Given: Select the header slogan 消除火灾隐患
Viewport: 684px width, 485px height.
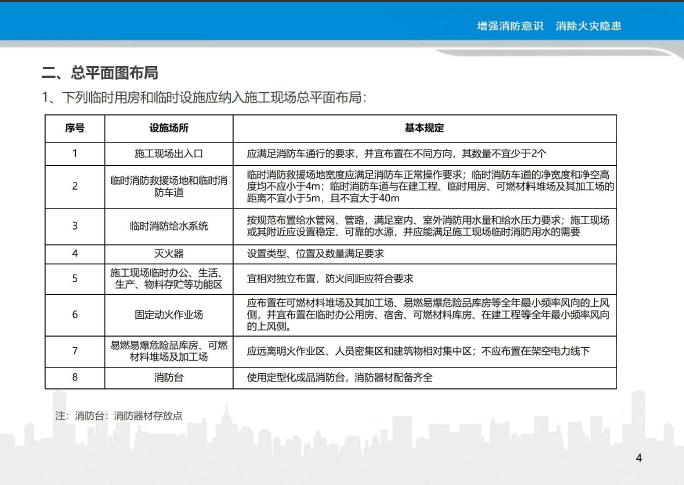Looking at the screenshot, I should coord(588,26).
